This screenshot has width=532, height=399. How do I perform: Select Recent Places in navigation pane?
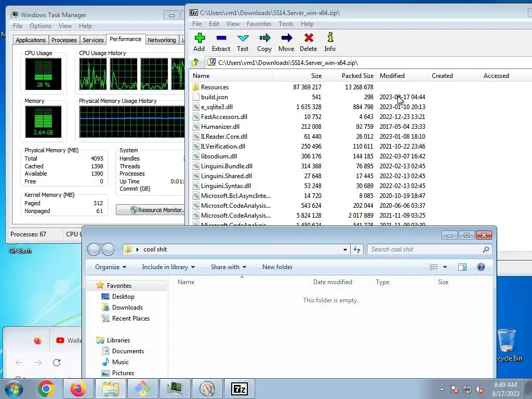tap(130, 318)
